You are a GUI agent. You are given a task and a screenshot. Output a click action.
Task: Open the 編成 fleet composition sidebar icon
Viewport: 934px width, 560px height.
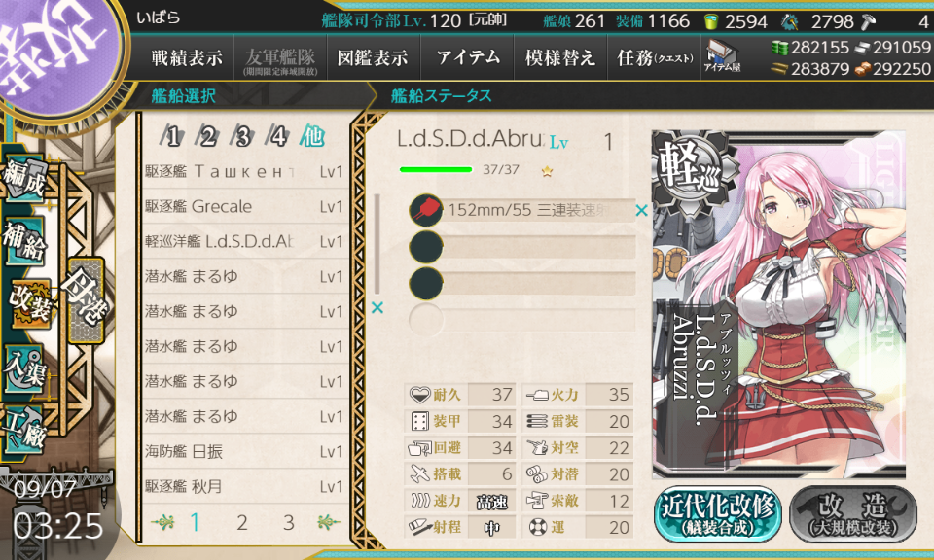23,179
